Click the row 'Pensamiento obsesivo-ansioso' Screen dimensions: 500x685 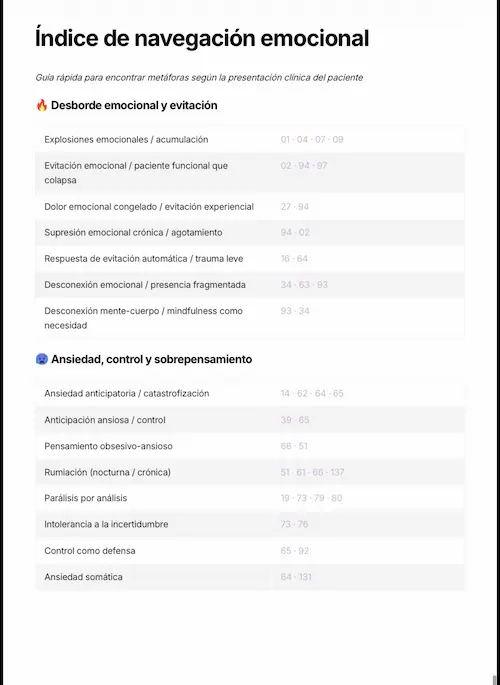pyautogui.click(x=250, y=446)
